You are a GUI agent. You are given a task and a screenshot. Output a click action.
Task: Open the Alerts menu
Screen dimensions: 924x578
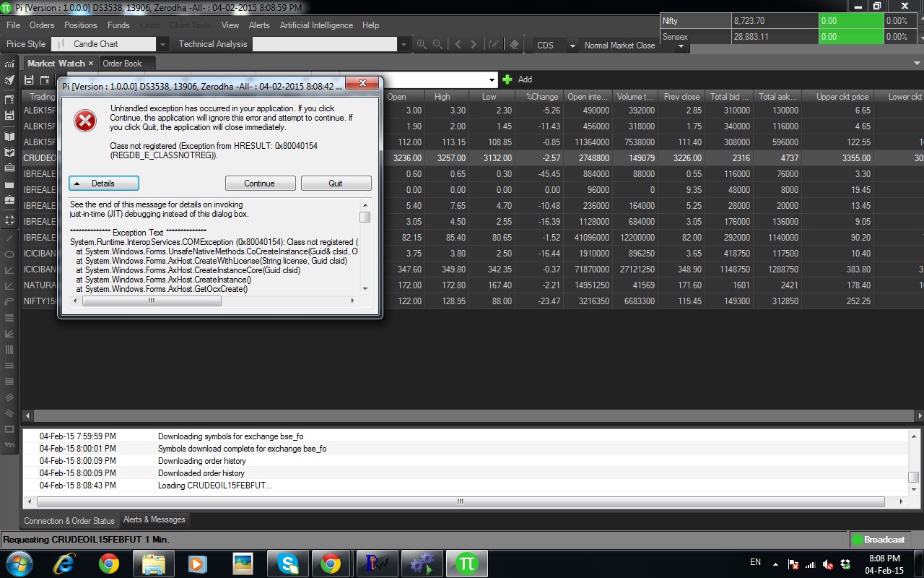259,25
